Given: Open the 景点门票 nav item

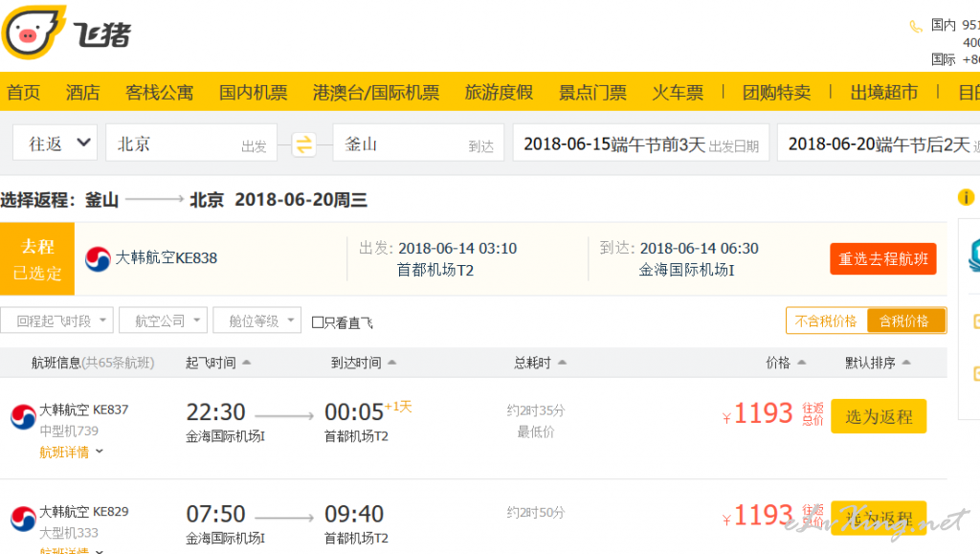Looking at the screenshot, I should click(592, 93).
